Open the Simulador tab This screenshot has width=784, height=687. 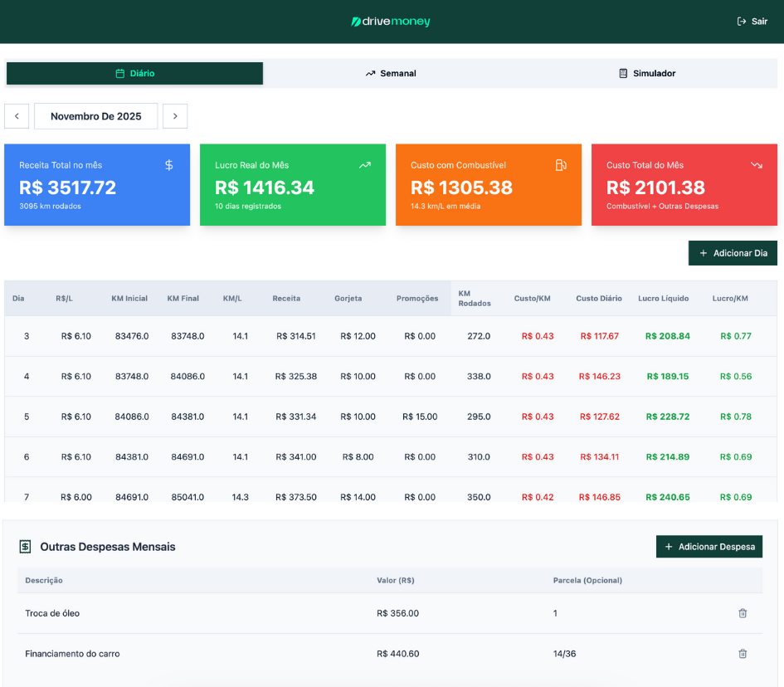[x=647, y=74]
